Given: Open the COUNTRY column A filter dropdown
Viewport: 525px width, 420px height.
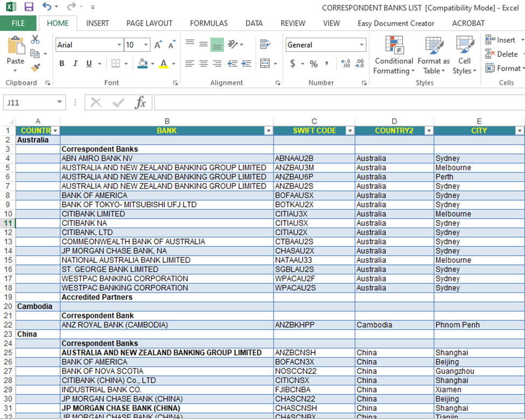Looking at the screenshot, I should [55, 131].
